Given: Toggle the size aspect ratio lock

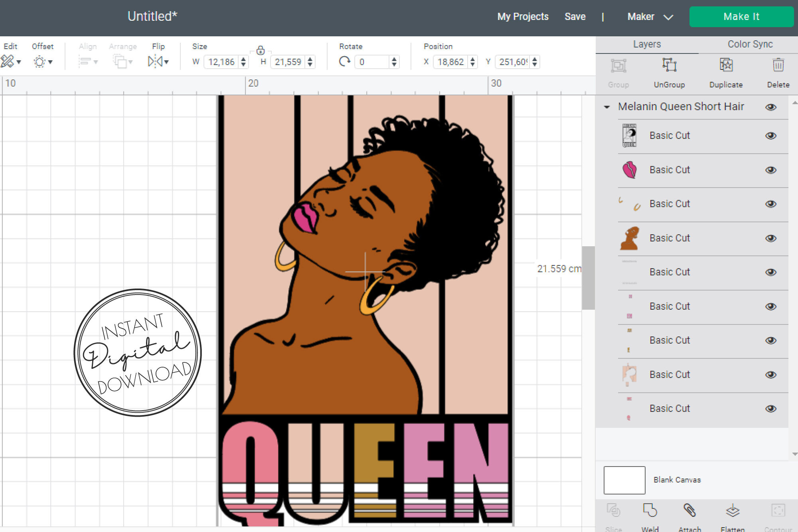Looking at the screenshot, I should (261, 50).
